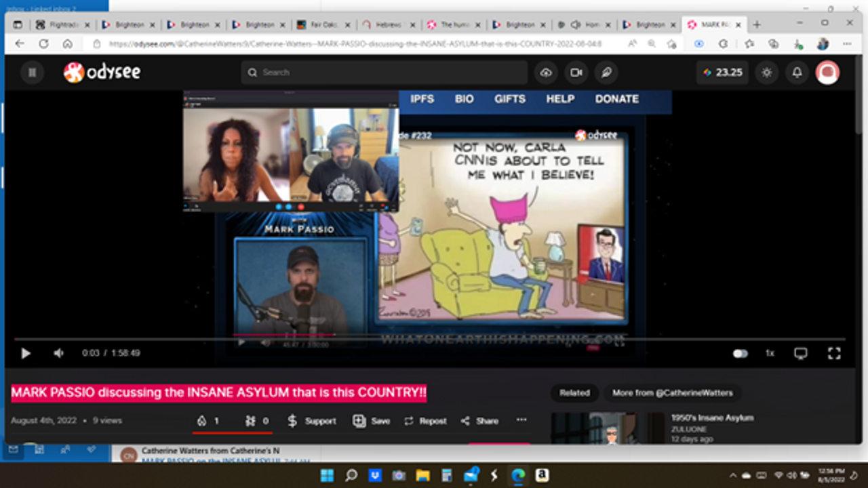
Task: Open the 1x playback speed menu
Action: click(x=770, y=353)
